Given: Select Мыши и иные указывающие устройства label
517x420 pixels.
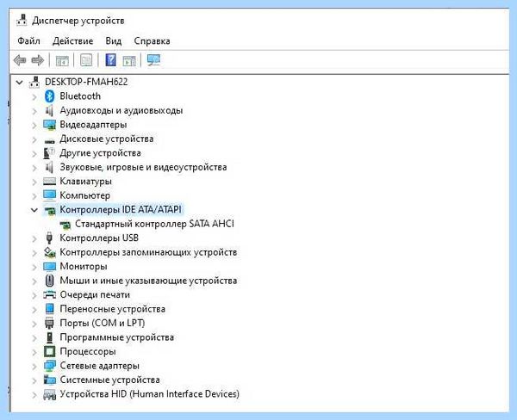Looking at the screenshot, I should [x=148, y=281].
